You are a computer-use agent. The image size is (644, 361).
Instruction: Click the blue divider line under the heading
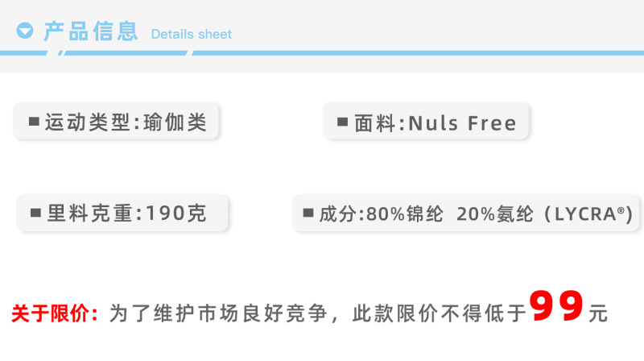[x=322, y=53]
